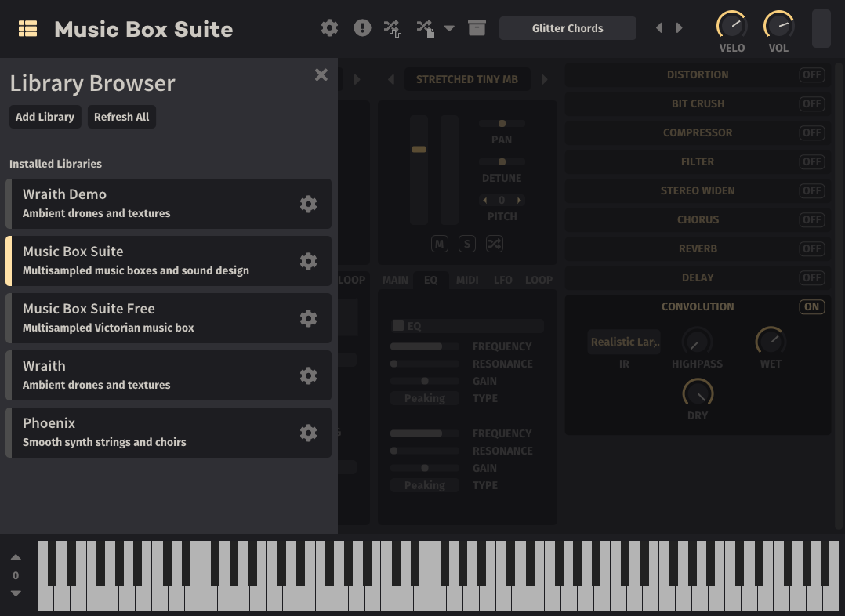Go to next preset with right arrow
The image size is (845, 616).
click(x=679, y=28)
